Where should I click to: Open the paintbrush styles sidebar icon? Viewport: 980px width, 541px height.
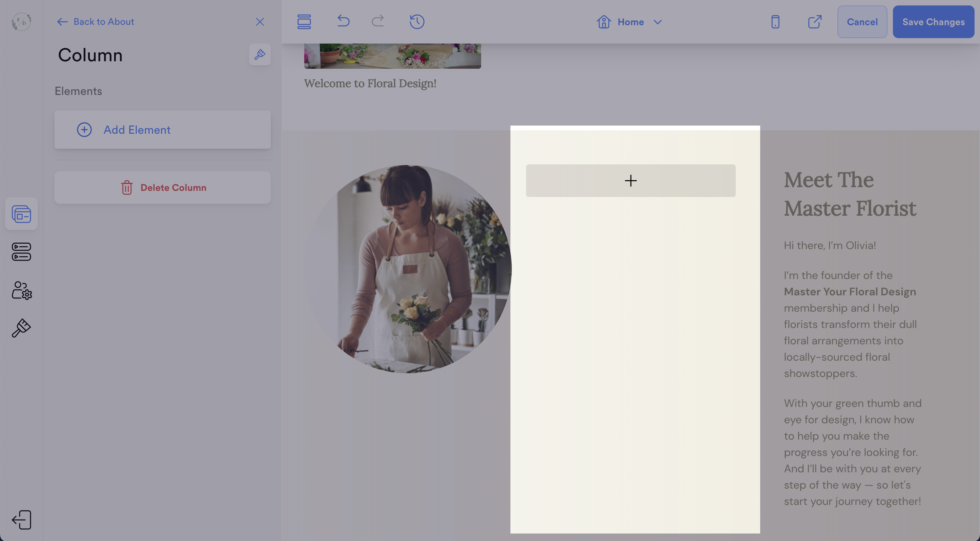[21, 328]
